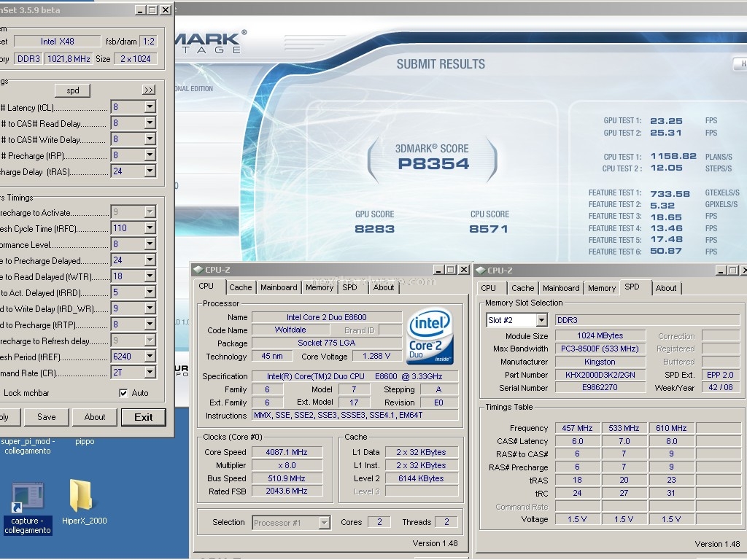The width and height of the screenshot is (747, 560).
Task: Toggle the Auto checkbox in MemSet
Action: coord(123,393)
